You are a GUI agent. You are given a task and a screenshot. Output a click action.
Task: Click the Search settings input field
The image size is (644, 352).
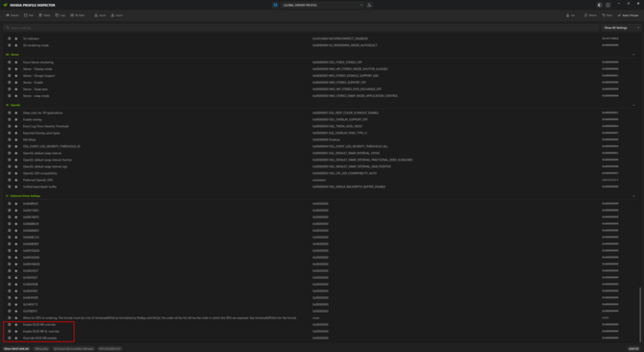(301, 28)
